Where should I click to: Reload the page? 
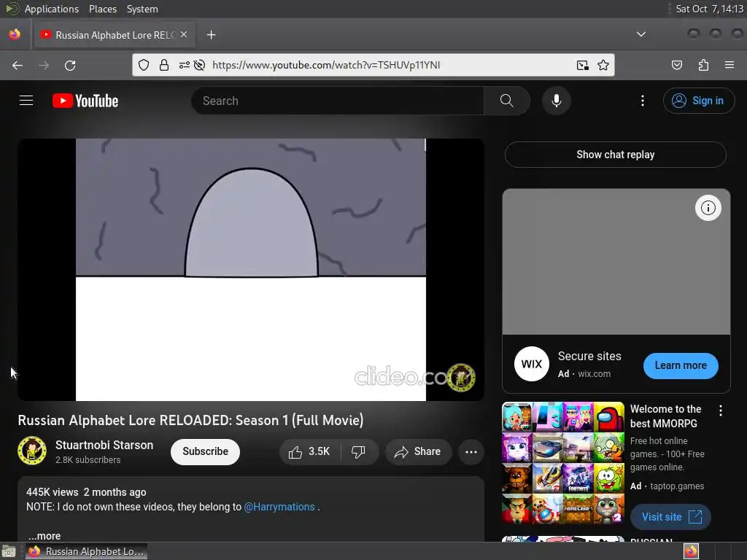point(70,65)
